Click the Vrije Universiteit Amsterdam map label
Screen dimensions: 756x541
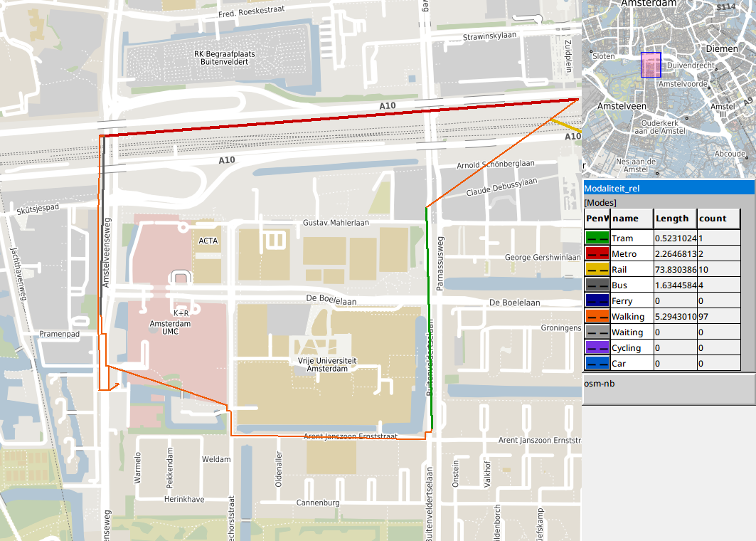[x=327, y=364]
